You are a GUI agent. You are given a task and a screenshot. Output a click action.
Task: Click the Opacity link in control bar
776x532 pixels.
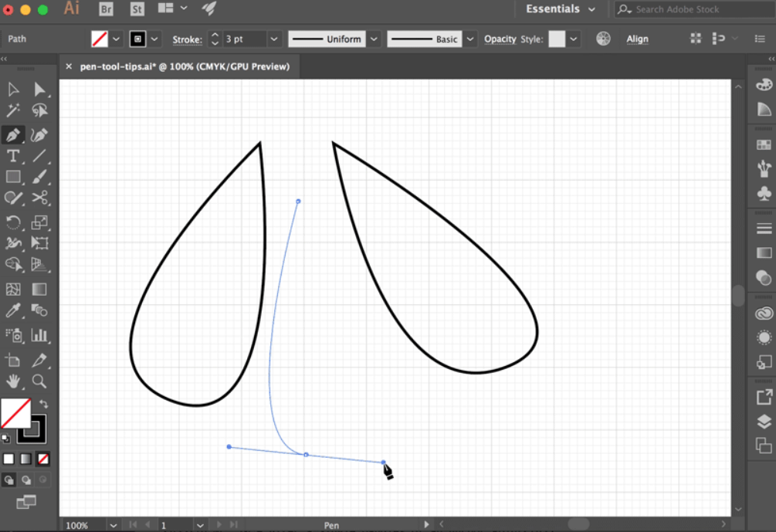(500, 39)
